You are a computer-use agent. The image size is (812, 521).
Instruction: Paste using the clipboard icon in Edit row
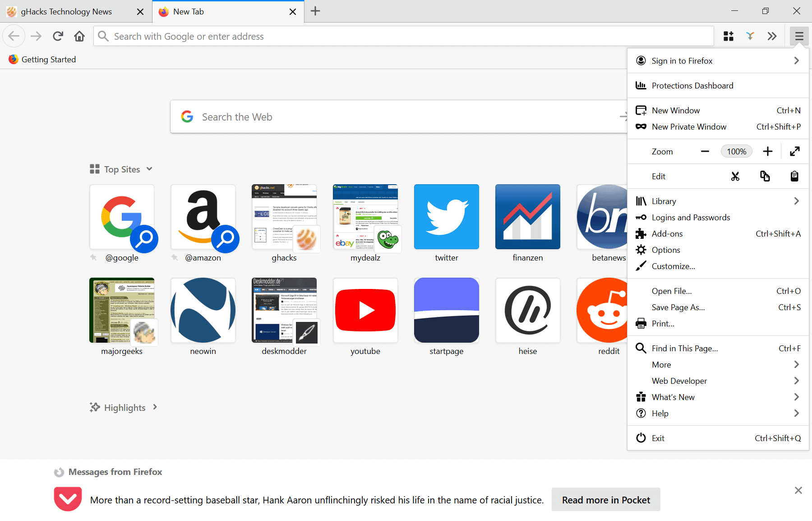(794, 176)
